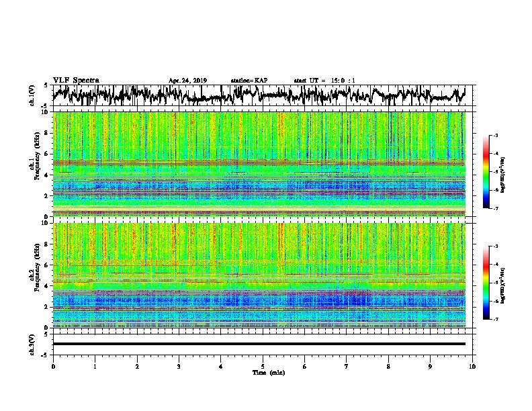Click the 'start UT = 15:0 :1' text
The width and height of the screenshot is (532, 411).
point(324,81)
